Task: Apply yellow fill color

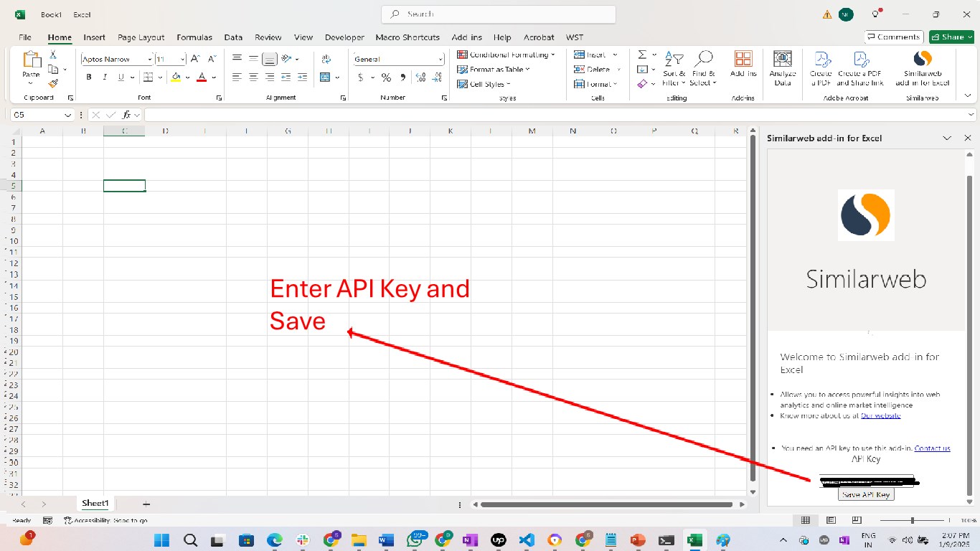Action: pos(176,77)
